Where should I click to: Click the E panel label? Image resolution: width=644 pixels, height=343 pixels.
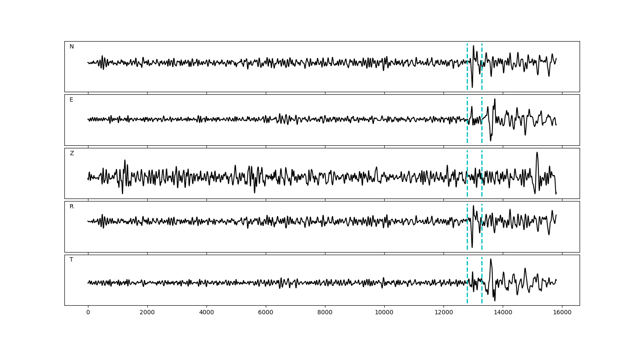point(71,100)
